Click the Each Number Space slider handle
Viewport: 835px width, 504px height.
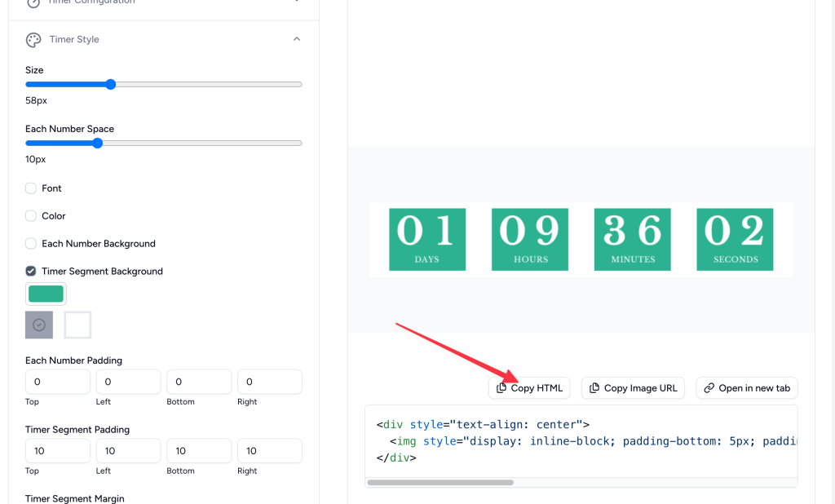pos(98,143)
